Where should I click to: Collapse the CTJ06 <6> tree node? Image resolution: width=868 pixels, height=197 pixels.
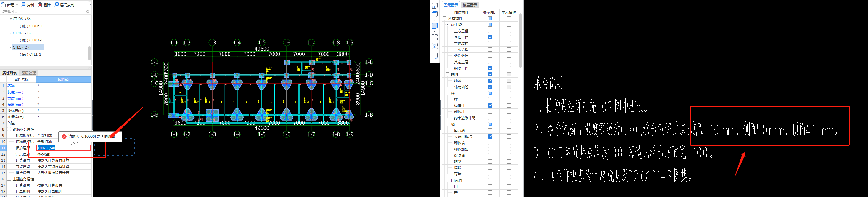pos(11,19)
